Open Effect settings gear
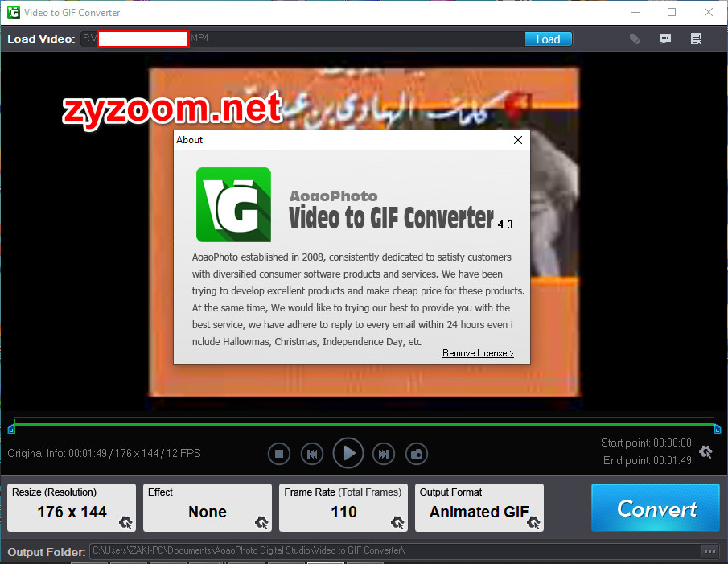The image size is (728, 564). tap(262, 522)
